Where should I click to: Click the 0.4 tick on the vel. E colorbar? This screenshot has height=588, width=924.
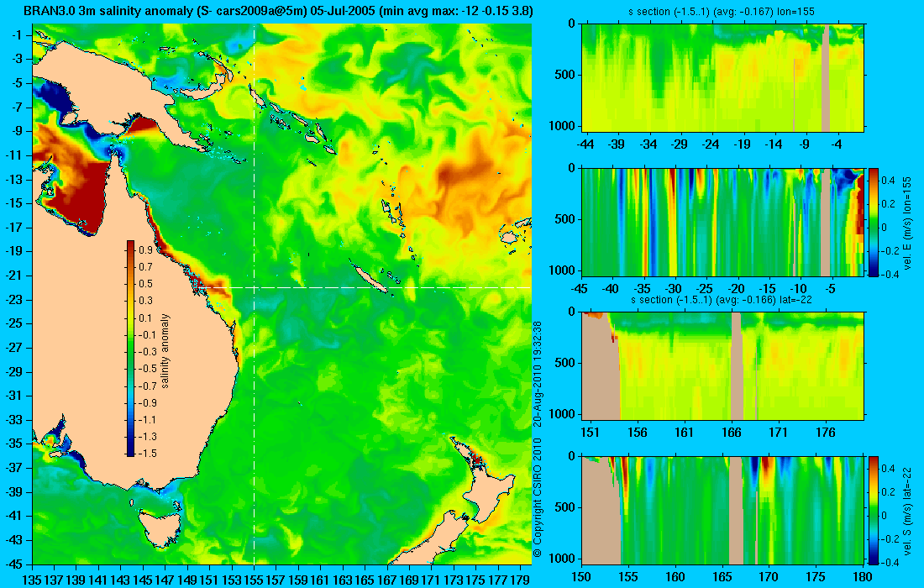888,180
